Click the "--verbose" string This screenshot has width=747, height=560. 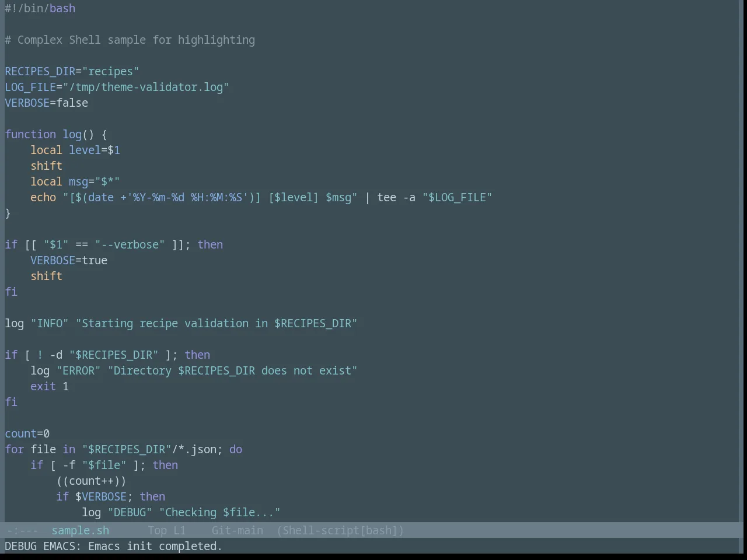pos(130,244)
